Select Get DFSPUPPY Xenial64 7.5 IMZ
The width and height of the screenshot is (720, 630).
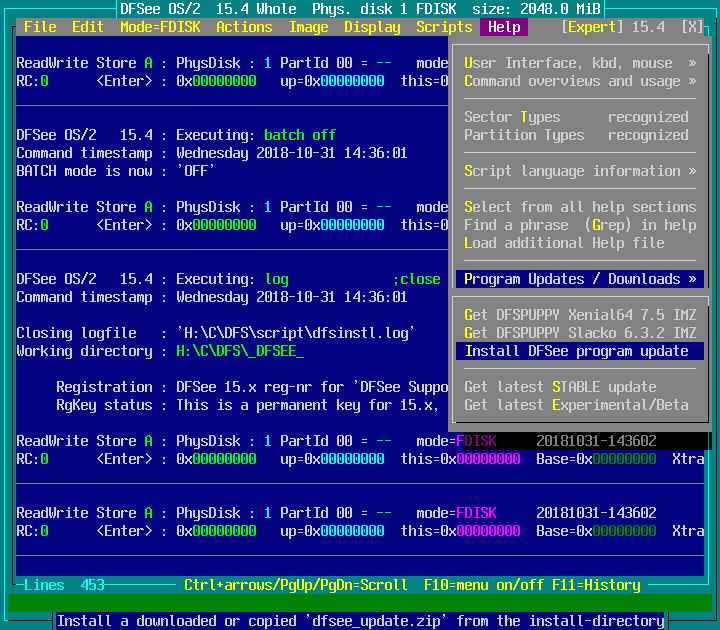click(580, 315)
